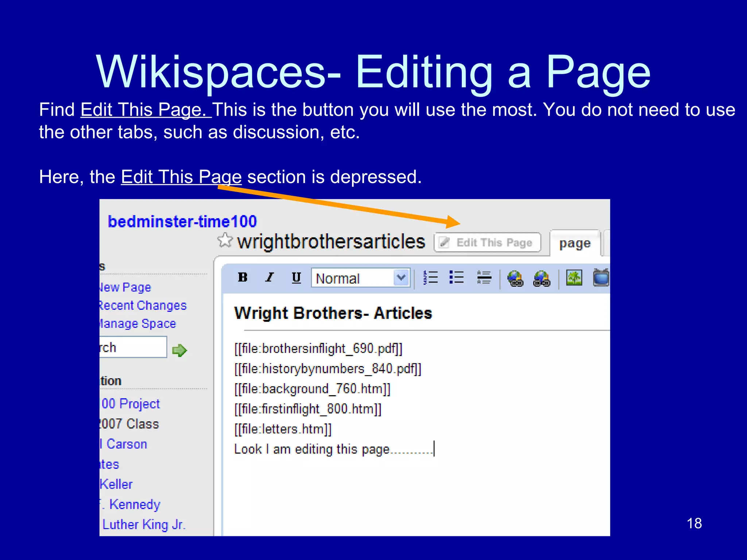Open the Kennedy navigation link
The height and width of the screenshot is (560, 747).
pos(130,504)
